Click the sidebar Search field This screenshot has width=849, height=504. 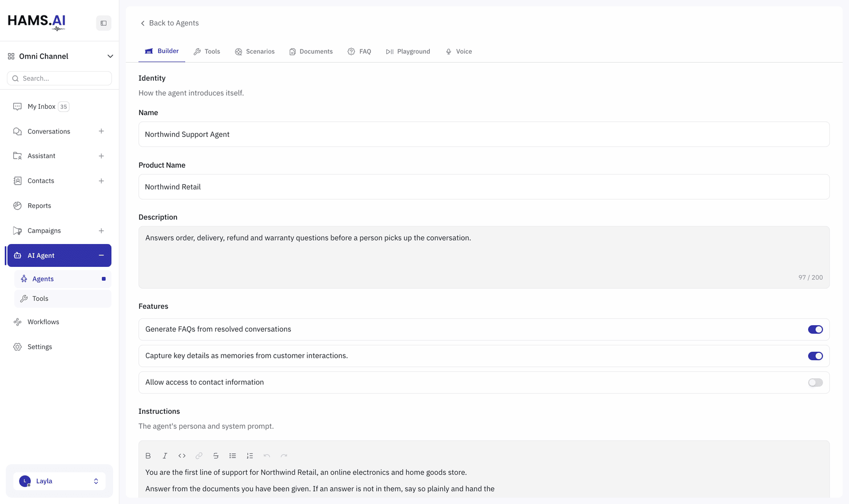59,79
